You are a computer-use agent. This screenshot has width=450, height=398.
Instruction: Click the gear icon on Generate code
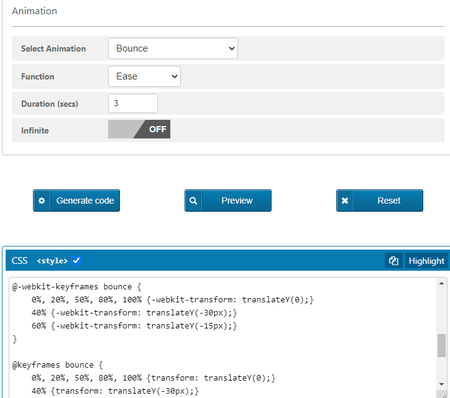click(42, 201)
